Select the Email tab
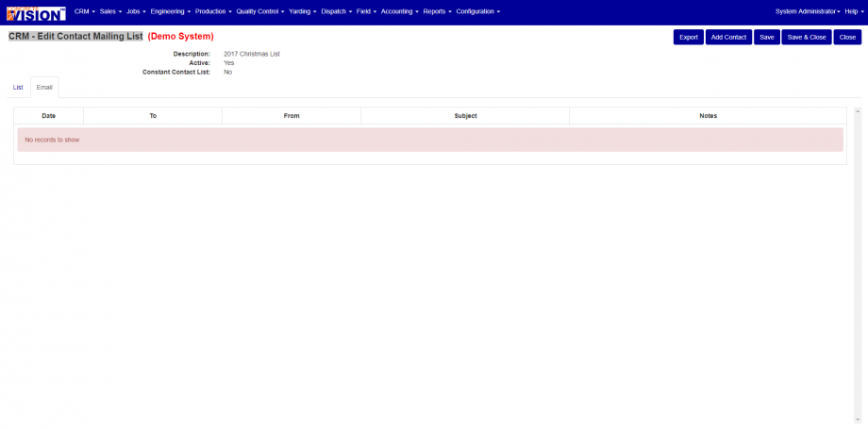The image size is (868, 429). [x=44, y=88]
